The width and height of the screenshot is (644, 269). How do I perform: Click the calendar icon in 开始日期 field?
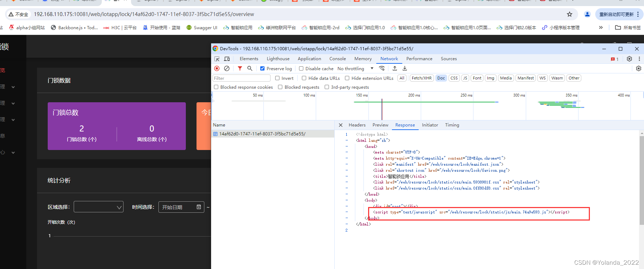(x=199, y=207)
